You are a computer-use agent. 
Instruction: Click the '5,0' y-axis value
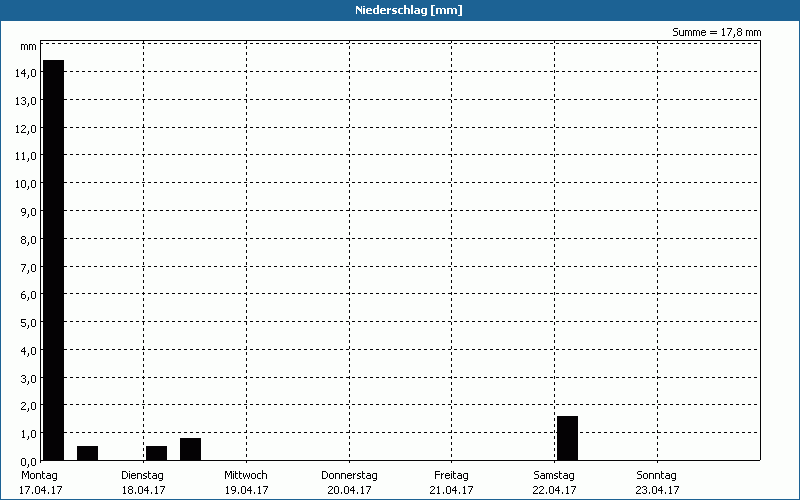(x=28, y=323)
